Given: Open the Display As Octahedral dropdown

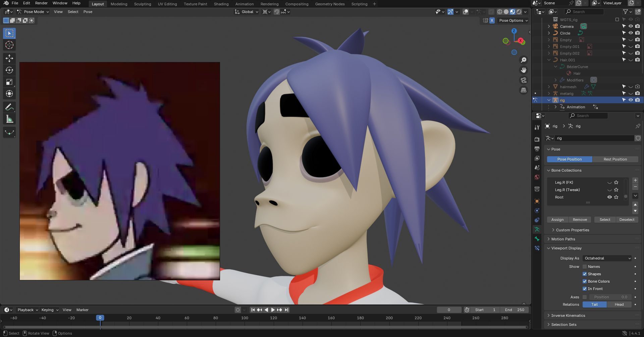Looking at the screenshot, I should 607,258.
